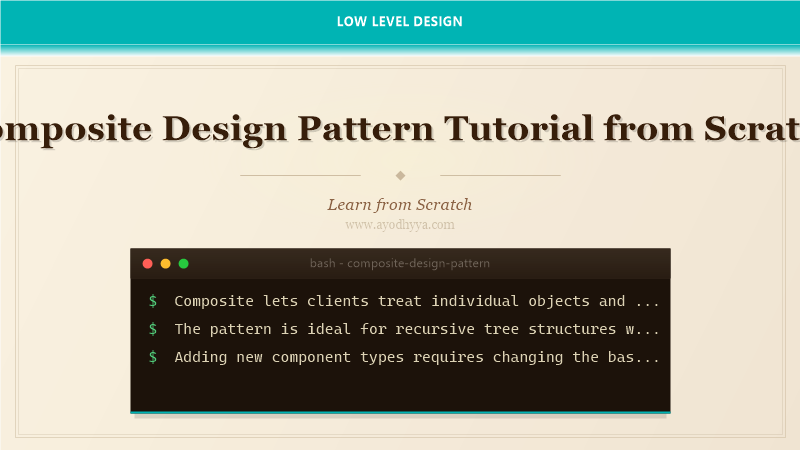Click the yellow minimize dot on terminal
This screenshot has height=450, width=800.
tap(165, 264)
